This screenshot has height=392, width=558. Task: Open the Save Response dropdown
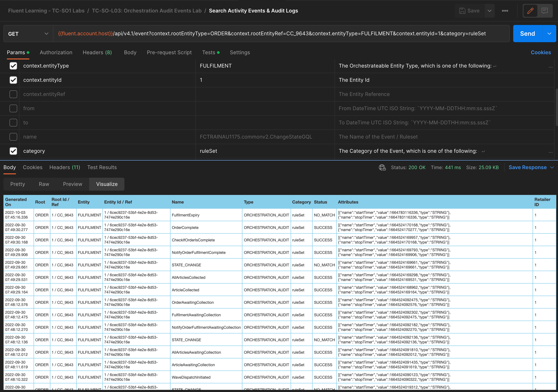[531, 167]
